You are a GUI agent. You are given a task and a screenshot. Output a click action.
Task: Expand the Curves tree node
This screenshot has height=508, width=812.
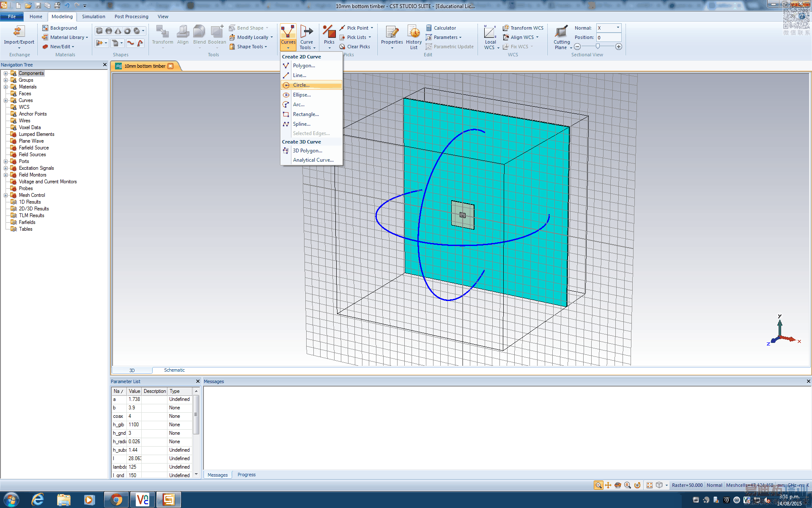(6, 100)
